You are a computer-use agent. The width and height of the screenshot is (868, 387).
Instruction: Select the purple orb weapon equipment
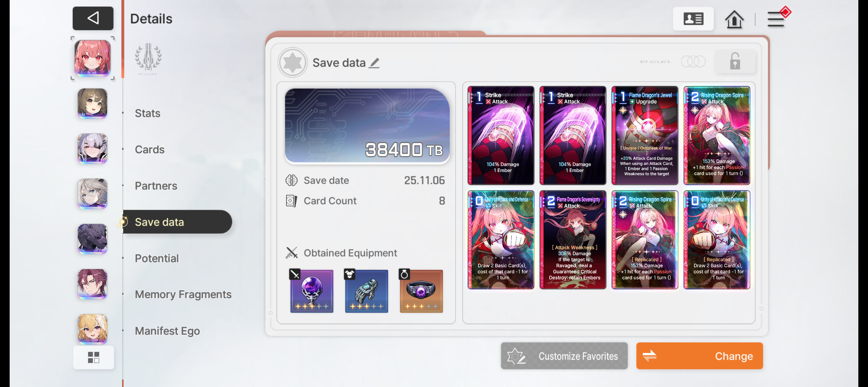tap(312, 291)
